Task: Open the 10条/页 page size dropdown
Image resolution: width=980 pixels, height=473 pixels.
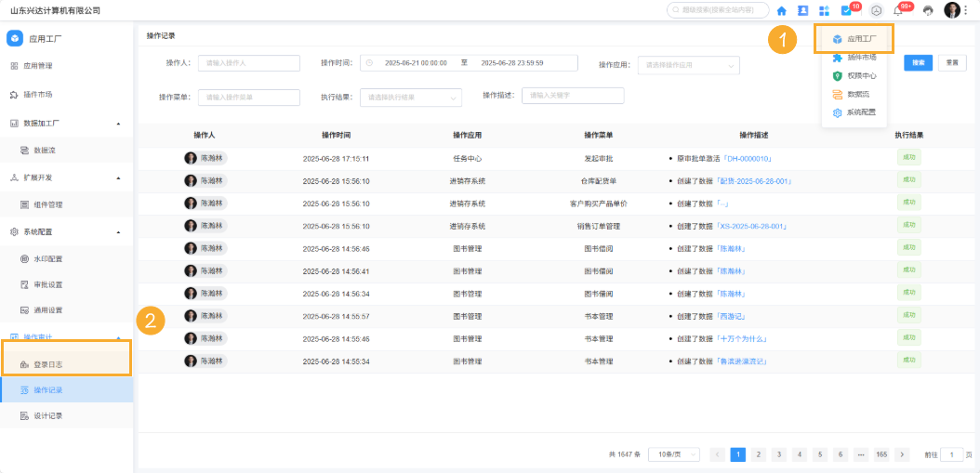Action: pyautogui.click(x=674, y=455)
